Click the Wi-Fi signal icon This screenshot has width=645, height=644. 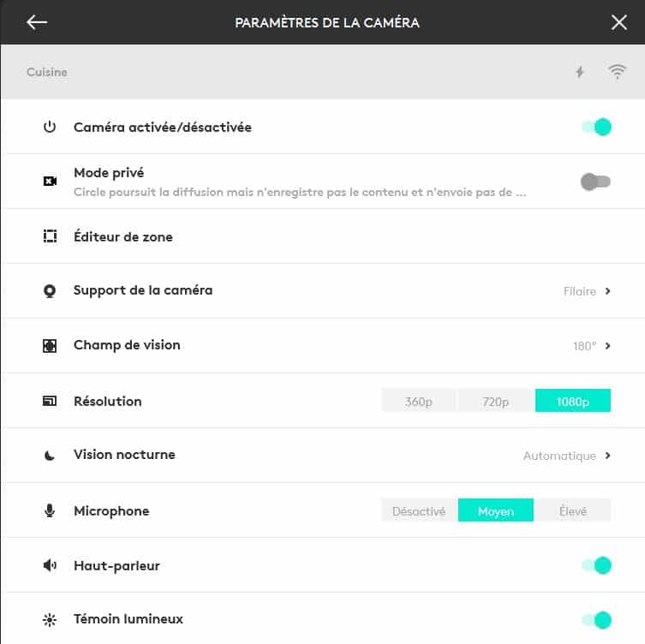coord(617,73)
